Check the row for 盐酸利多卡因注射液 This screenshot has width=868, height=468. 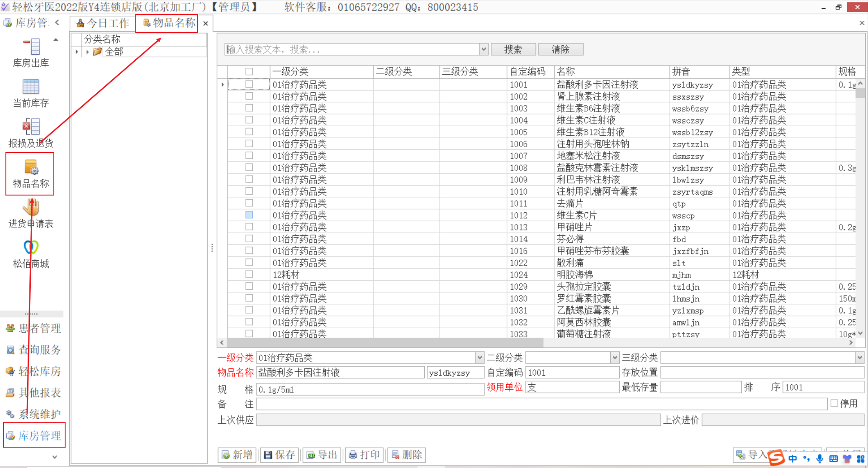pos(249,84)
